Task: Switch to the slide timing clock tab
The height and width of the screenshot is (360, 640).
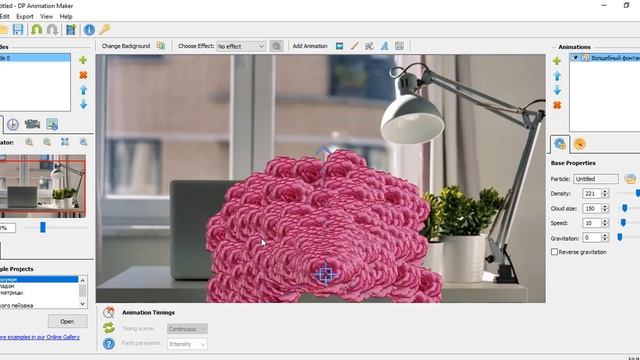Action: (x=13, y=124)
